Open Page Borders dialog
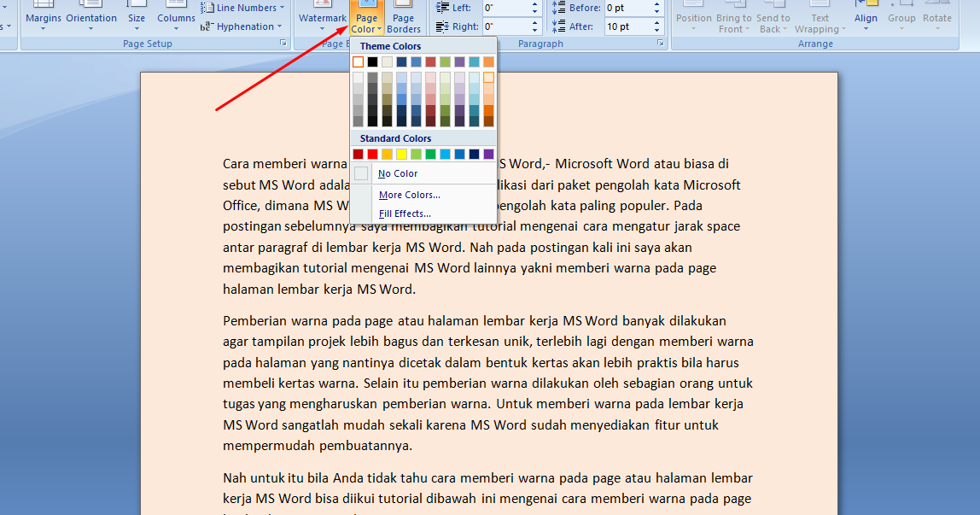This screenshot has height=515, width=980. [x=404, y=18]
